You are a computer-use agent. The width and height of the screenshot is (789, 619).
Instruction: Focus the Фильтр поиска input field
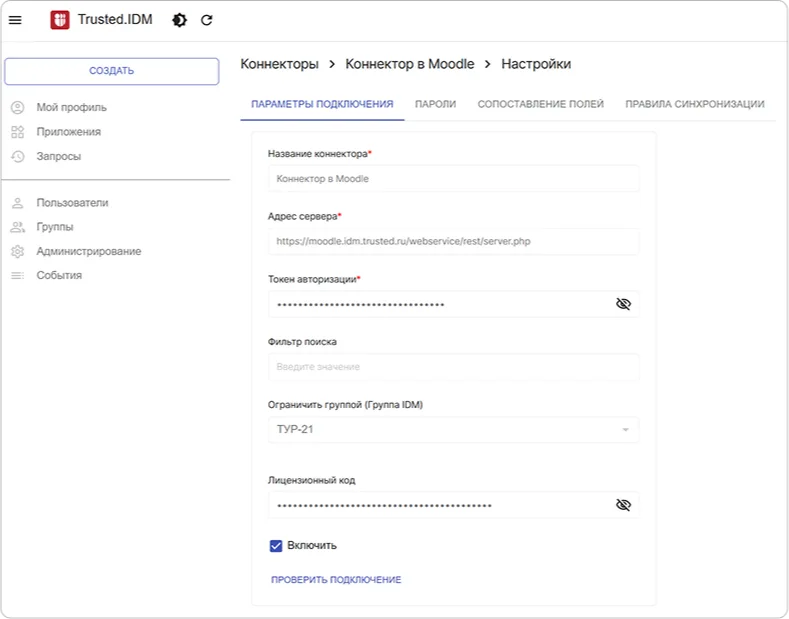click(453, 367)
